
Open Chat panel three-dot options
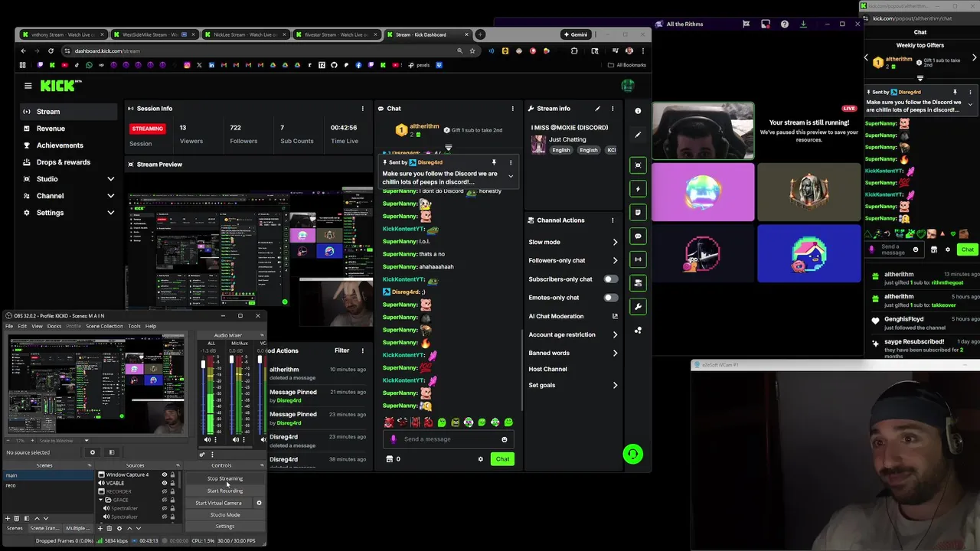coord(513,109)
